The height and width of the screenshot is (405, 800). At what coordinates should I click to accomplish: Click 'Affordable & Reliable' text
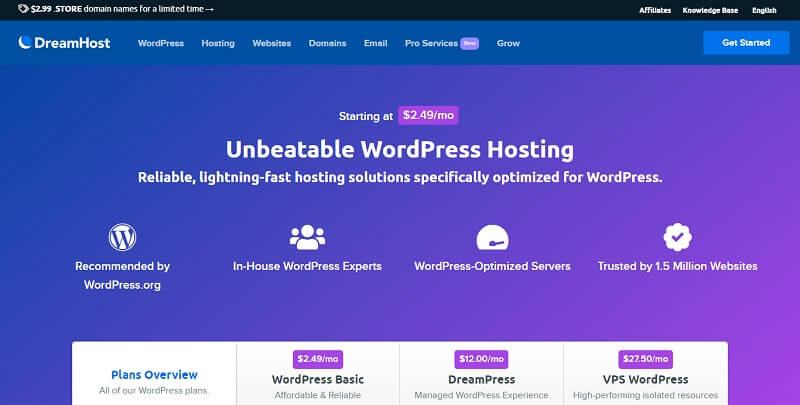[318, 395]
